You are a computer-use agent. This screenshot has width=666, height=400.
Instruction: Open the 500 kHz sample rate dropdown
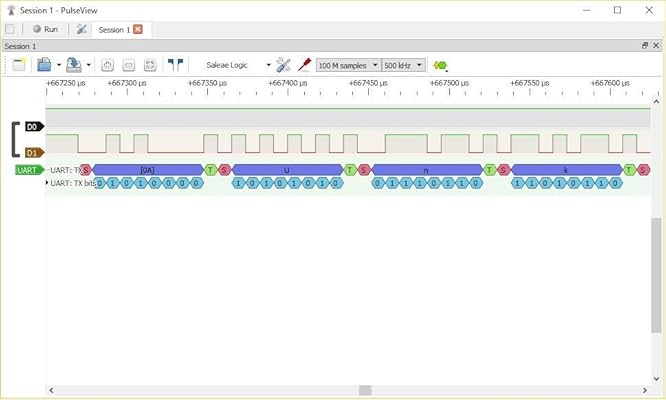pyautogui.click(x=404, y=65)
